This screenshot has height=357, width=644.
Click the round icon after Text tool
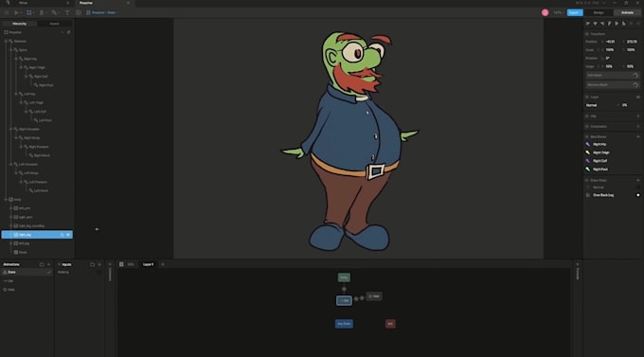pyautogui.click(x=79, y=12)
